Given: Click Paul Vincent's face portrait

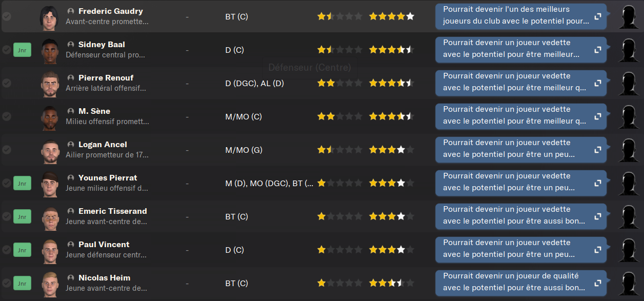Looking at the screenshot, I should [50, 250].
